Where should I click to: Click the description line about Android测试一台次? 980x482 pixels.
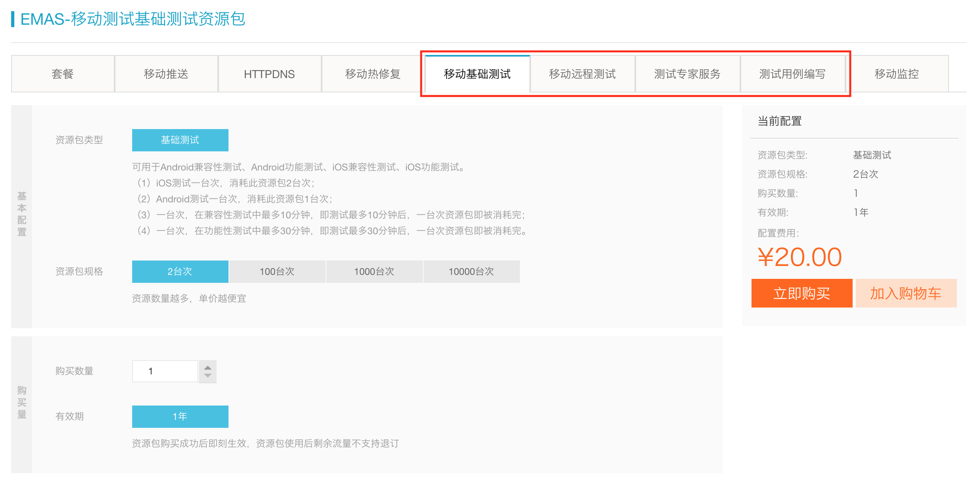point(234,199)
